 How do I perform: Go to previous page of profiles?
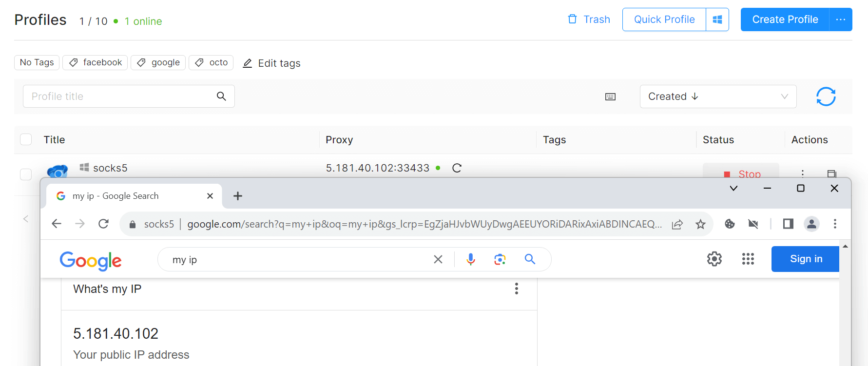click(26, 219)
